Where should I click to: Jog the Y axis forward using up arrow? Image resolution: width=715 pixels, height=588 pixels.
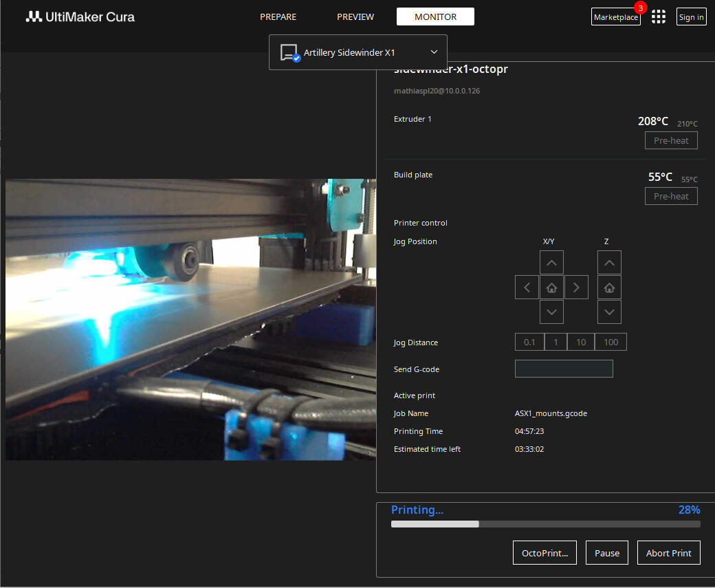pyautogui.click(x=551, y=262)
